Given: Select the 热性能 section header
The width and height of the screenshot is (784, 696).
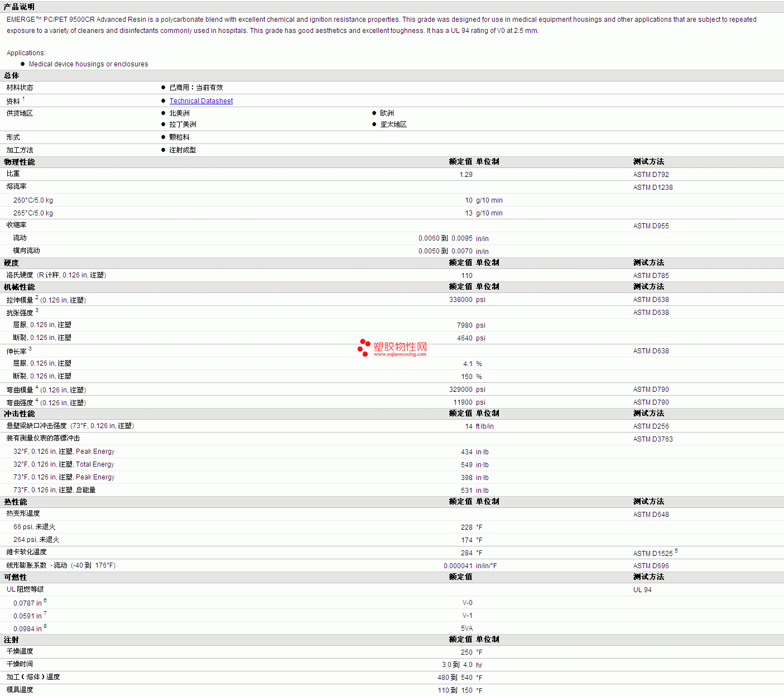Looking at the screenshot, I should tap(15, 502).
